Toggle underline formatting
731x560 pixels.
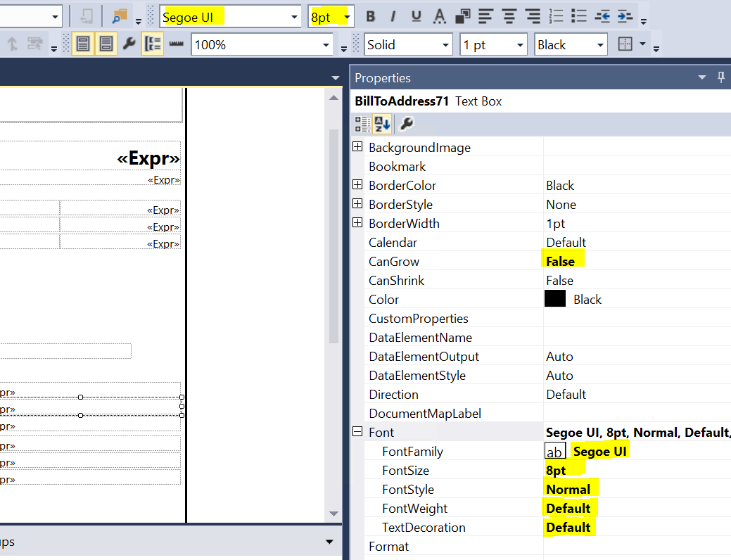[417, 16]
